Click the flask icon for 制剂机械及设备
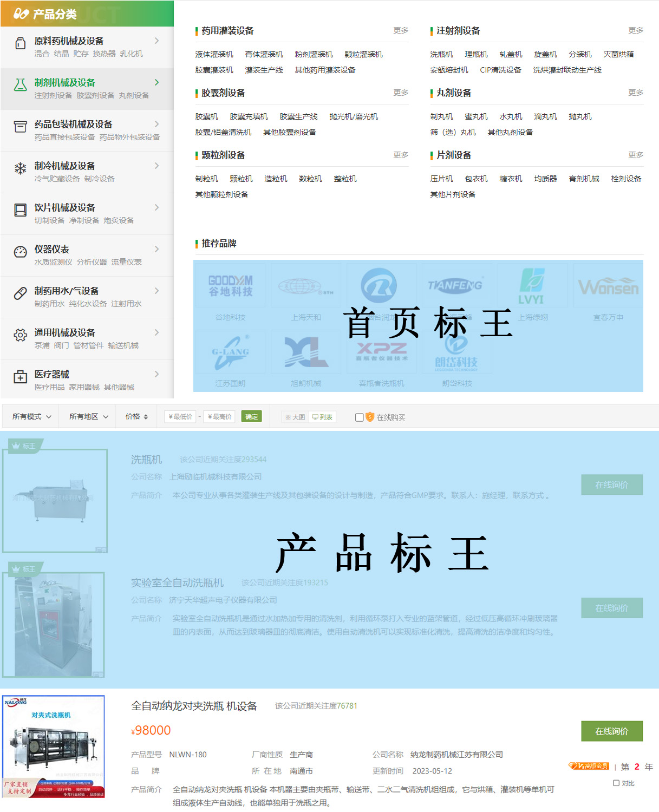This screenshot has width=659, height=812. [x=21, y=84]
